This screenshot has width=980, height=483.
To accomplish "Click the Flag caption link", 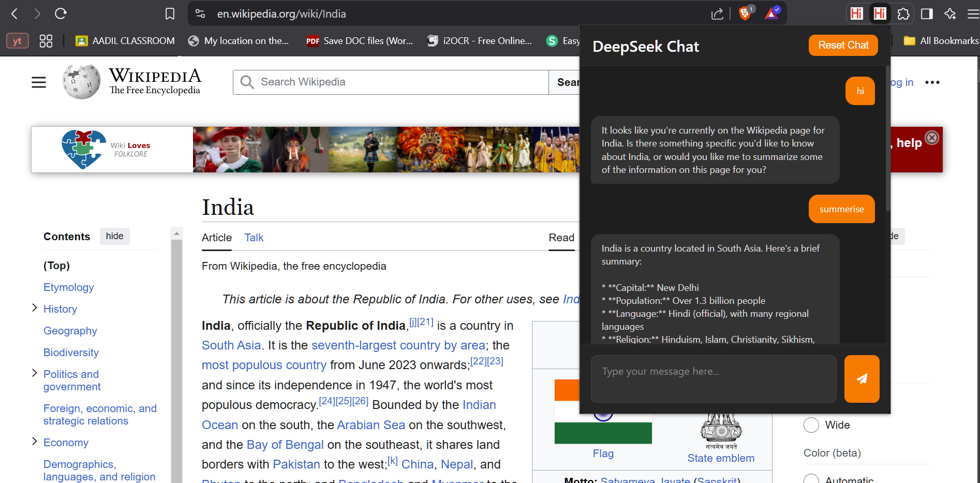I will [603, 453].
